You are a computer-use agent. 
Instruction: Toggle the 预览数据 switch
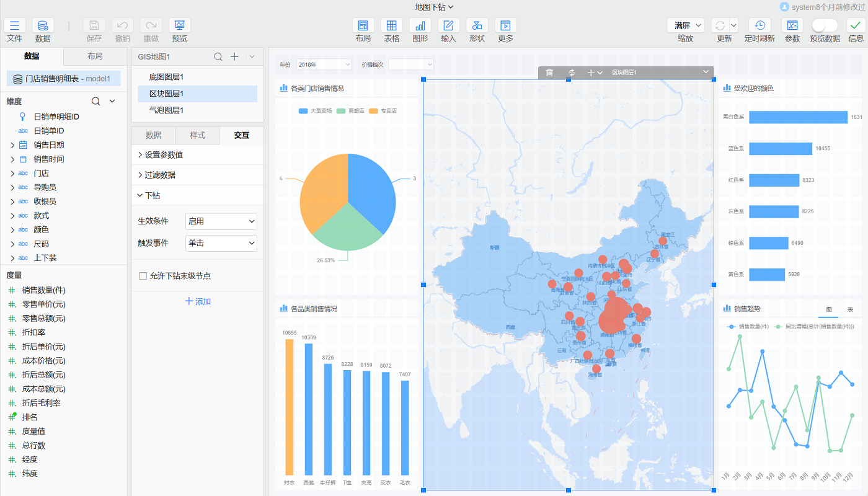click(x=825, y=25)
